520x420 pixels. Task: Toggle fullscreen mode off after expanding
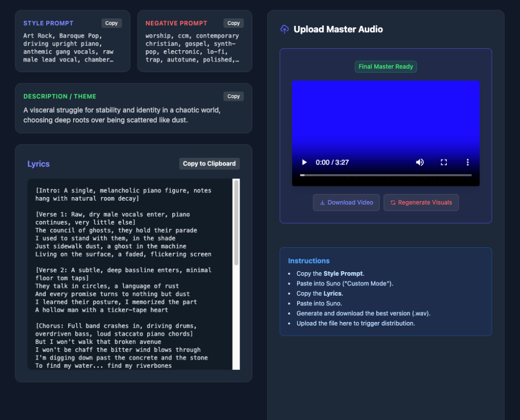[443, 162]
